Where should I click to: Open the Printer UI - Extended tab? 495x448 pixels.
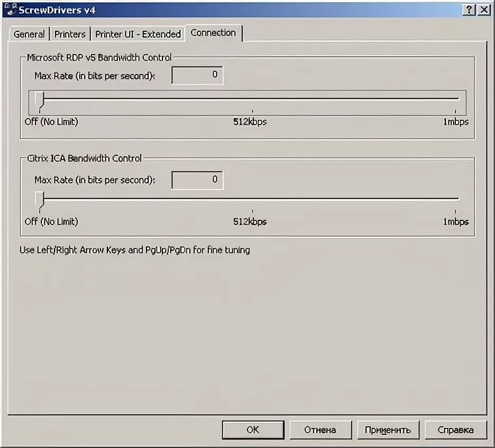pyautogui.click(x=138, y=34)
